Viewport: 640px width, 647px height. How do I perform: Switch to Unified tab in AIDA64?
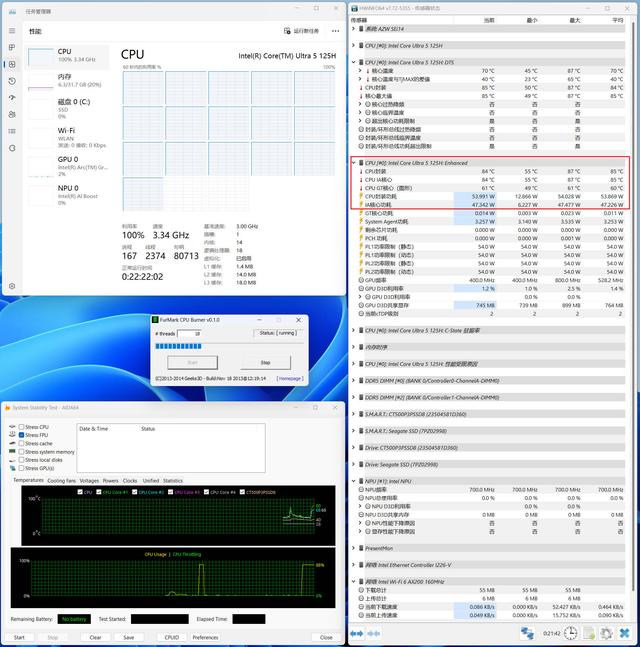pyautogui.click(x=151, y=481)
